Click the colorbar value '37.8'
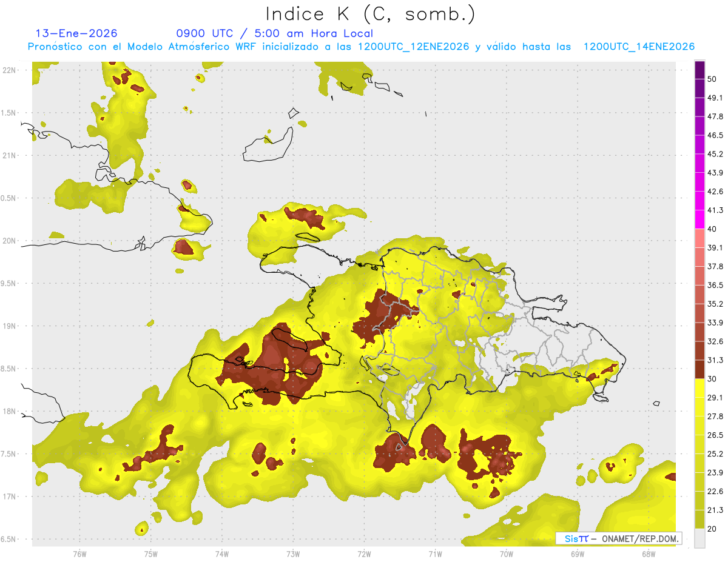The height and width of the screenshot is (562, 728). point(715,266)
